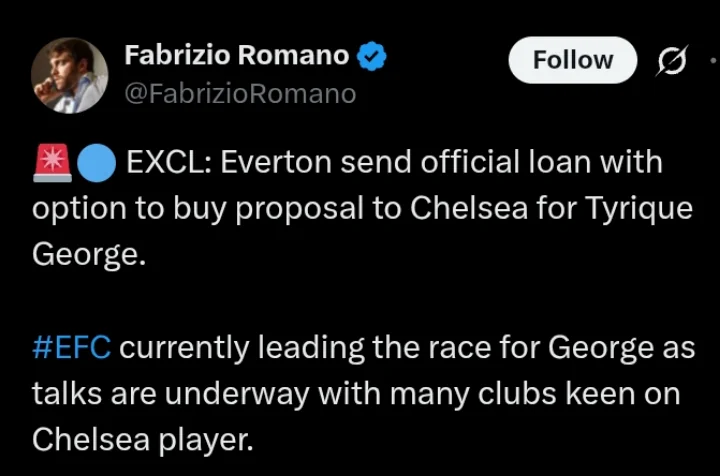
Task: Click the blue verified checkmark badge
Action: click(x=372, y=57)
